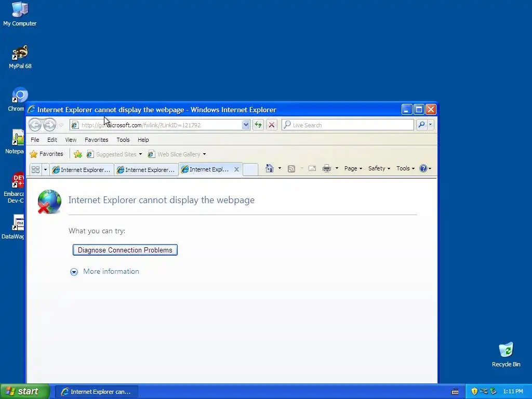Click the keyboard icon in taskbar
The width and height of the screenshot is (532, 399).
(455, 392)
